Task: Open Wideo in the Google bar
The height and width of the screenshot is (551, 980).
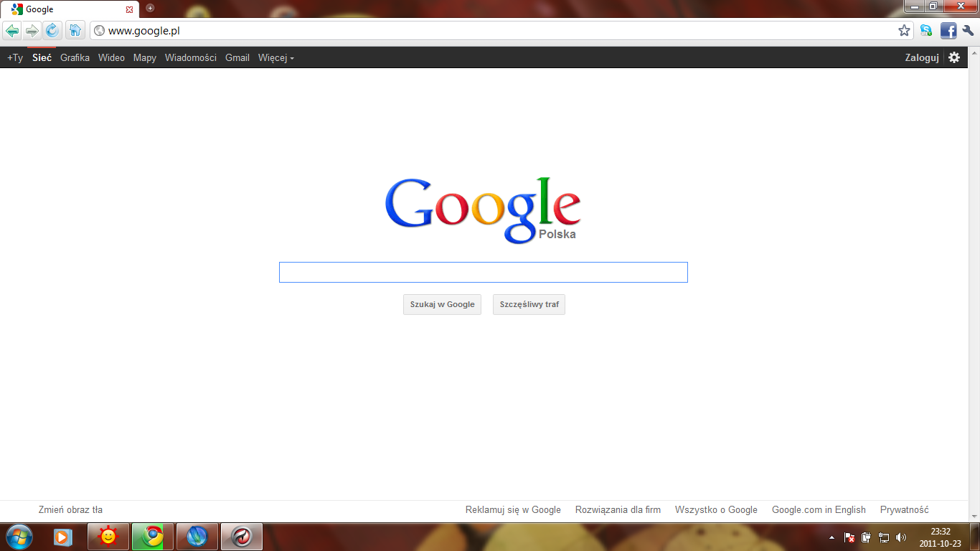Action: (111, 58)
